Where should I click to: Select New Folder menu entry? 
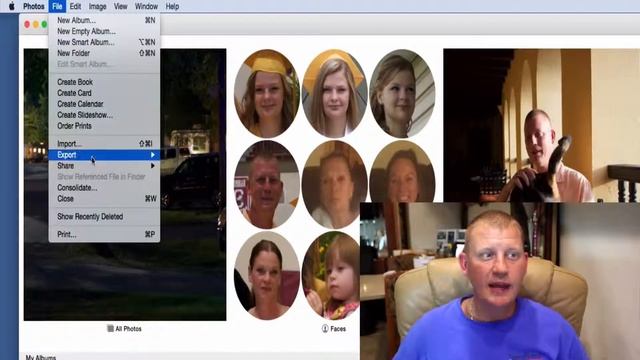pos(104,53)
